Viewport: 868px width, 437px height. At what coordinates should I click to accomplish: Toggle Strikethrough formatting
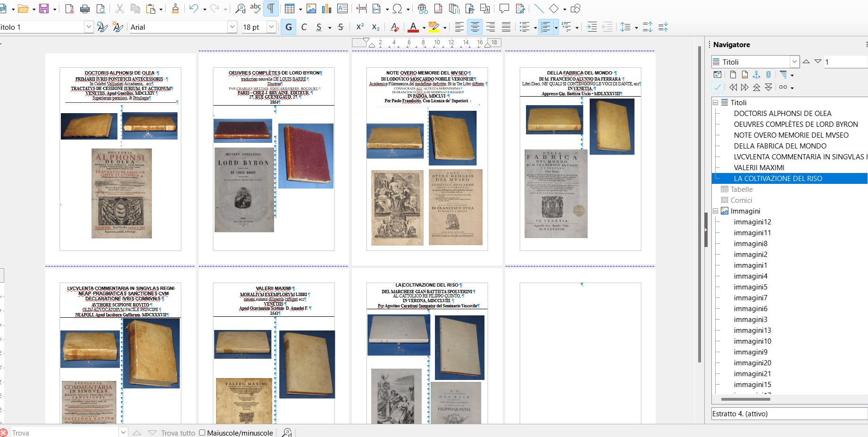[341, 27]
